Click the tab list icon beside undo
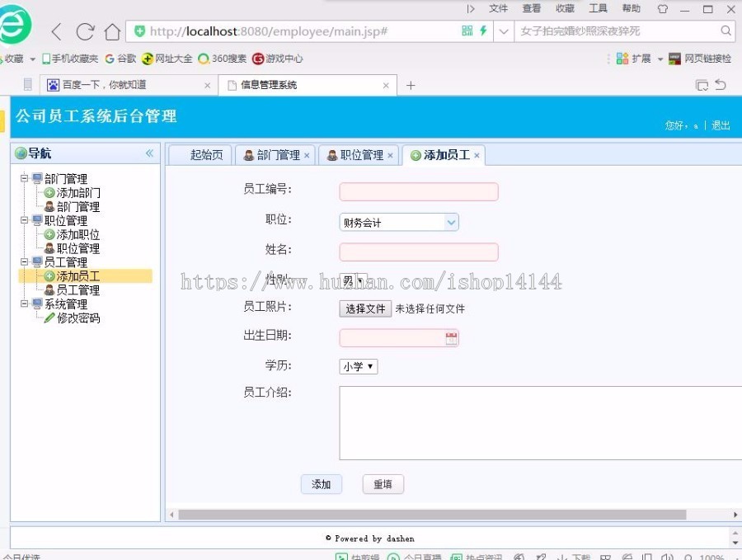742x560 pixels. point(702,85)
